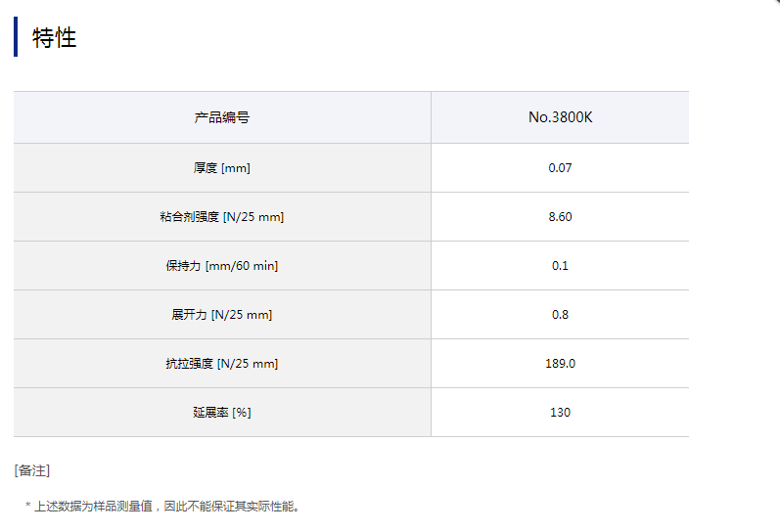780x532 pixels.
Task: Click the elongation value 130
Action: [x=560, y=413]
